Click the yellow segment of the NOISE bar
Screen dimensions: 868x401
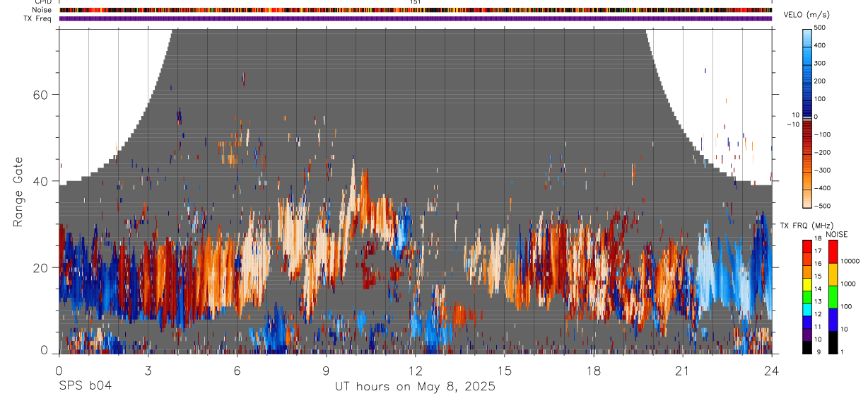tap(832, 274)
